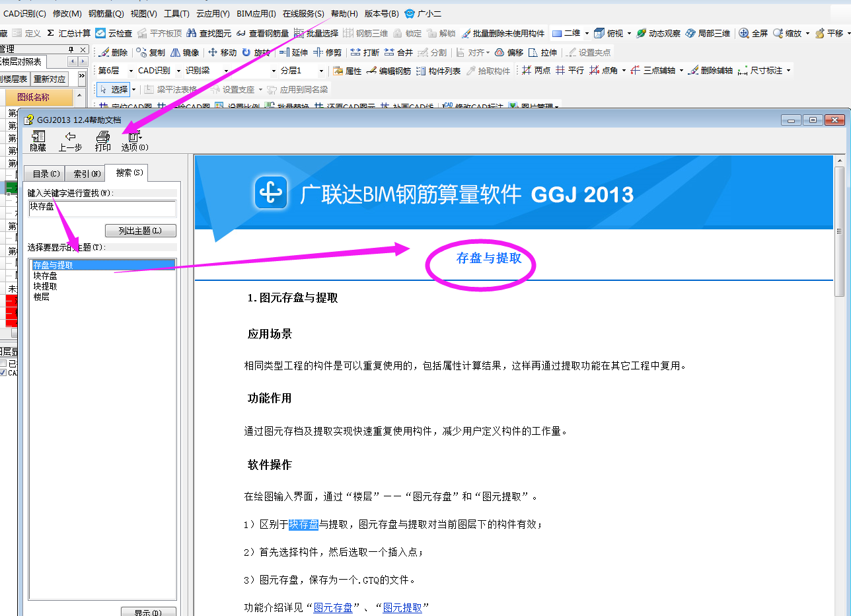Switch to 局部三维 partial 3D view
The height and width of the screenshot is (616, 851).
tap(708, 33)
